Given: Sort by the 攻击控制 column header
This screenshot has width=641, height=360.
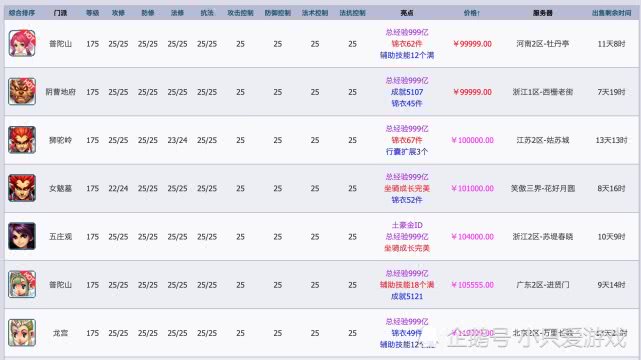Looking at the screenshot, I should (240, 13).
